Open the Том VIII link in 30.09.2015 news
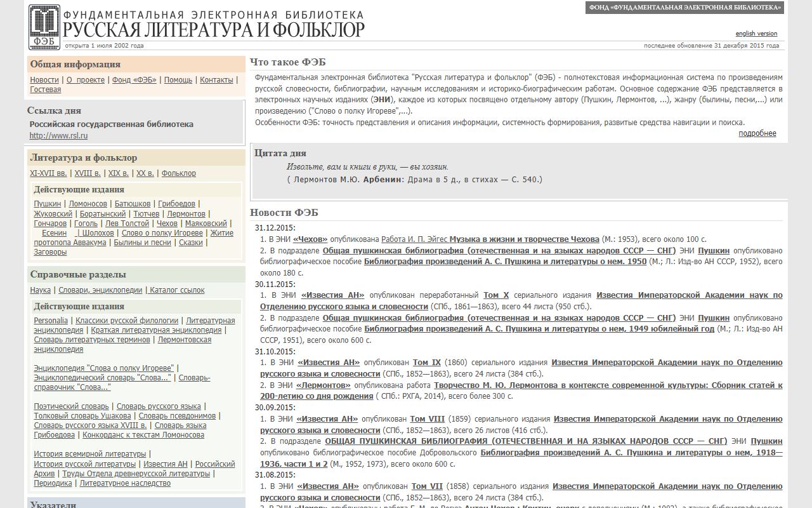The height and width of the screenshot is (508, 812). [x=428, y=419]
